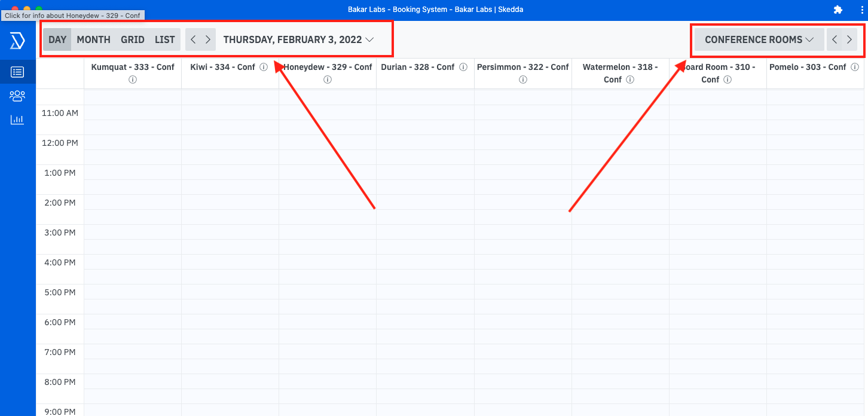Click the 11:00 AM time label
Image resolution: width=868 pixels, height=416 pixels.
(x=60, y=113)
